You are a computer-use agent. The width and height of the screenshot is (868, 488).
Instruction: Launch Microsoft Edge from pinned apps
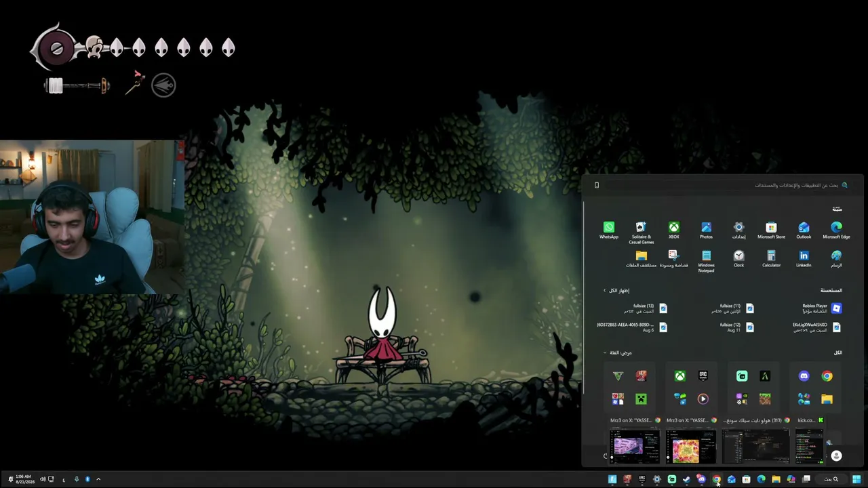click(836, 230)
